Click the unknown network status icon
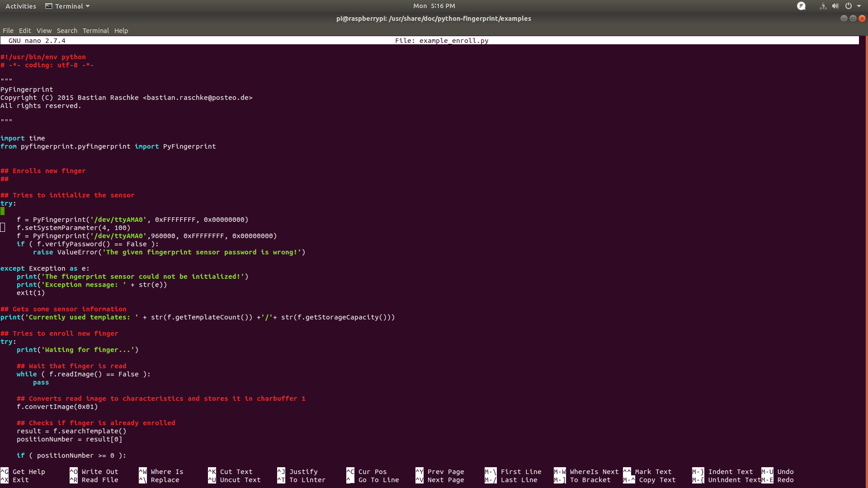 coord(822,6)
